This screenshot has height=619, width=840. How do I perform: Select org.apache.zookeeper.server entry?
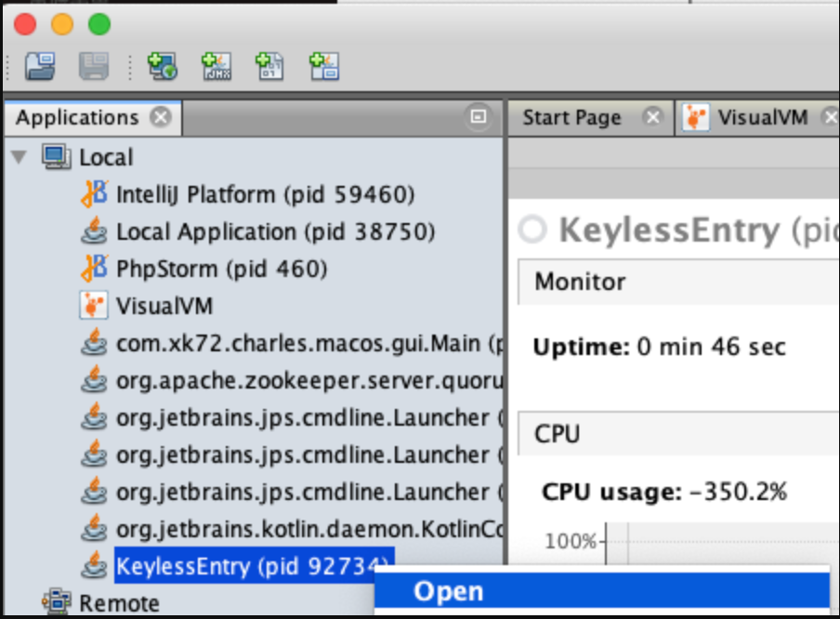tap(309, 381)
